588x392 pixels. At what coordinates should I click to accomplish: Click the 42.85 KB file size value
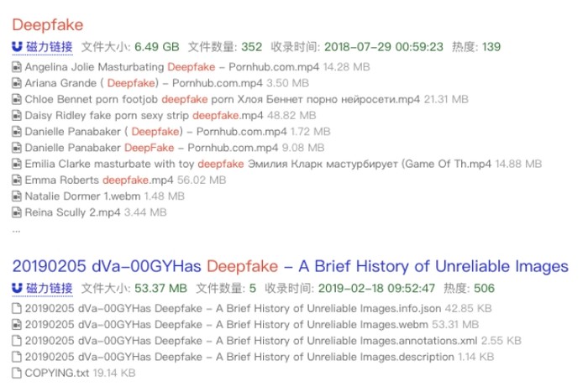point(469,308)
